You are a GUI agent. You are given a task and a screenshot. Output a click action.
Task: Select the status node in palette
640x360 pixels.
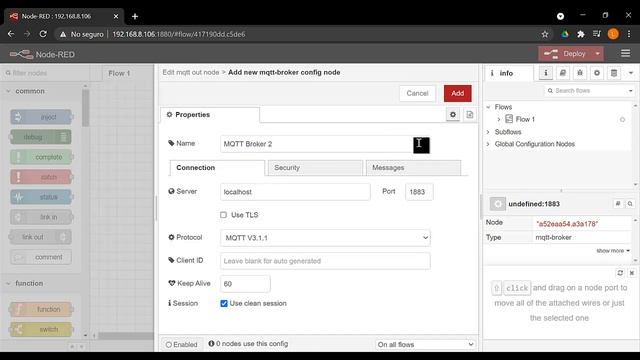(41, 197)
